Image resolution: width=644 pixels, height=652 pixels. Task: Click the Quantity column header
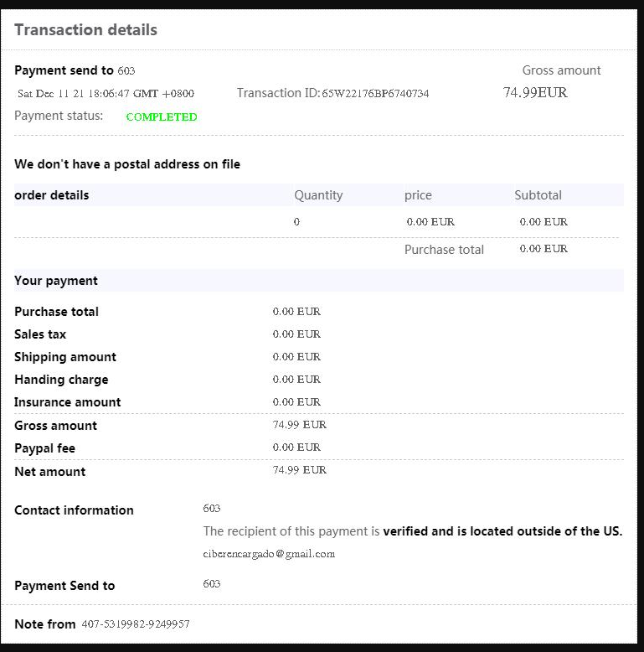(x=318, y=195)
